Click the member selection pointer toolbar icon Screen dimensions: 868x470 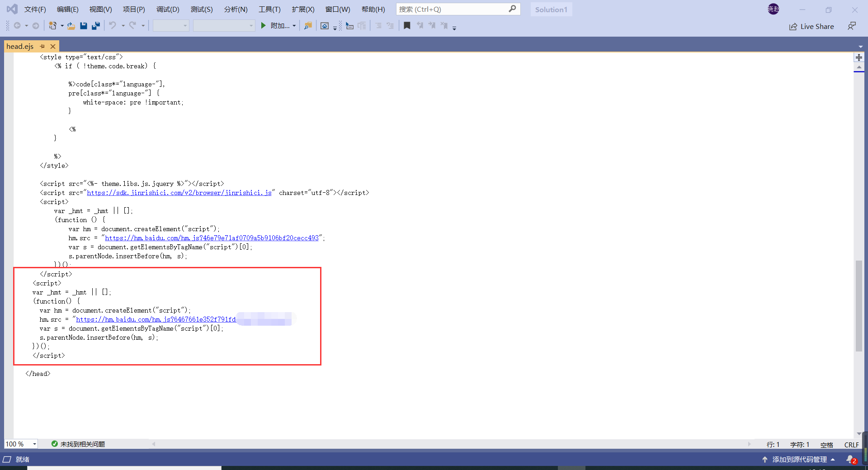pyautogui.click(x=349, y=26)
